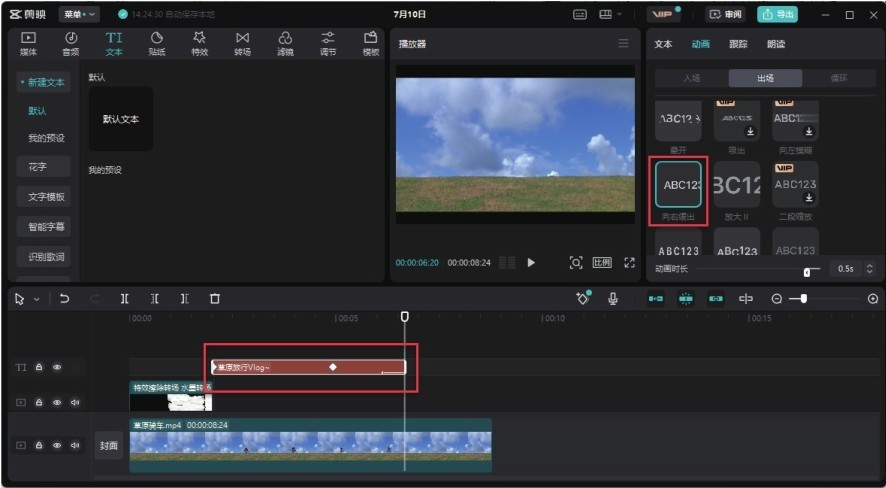Toggle the preview axis option
886x488 pixels.
point(746,299)
